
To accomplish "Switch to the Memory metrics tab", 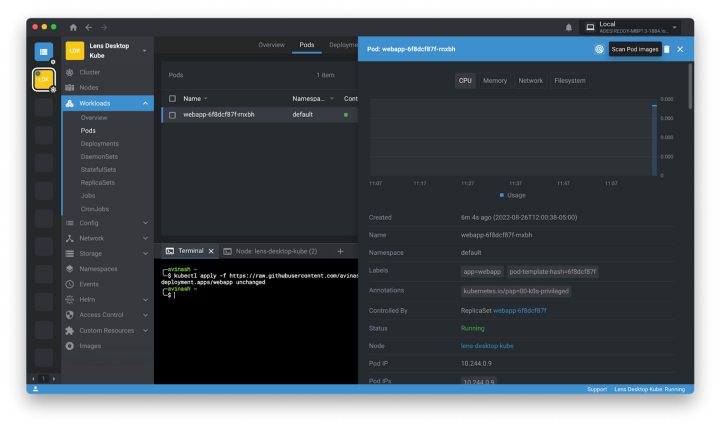I will click(x=495, y=80).
